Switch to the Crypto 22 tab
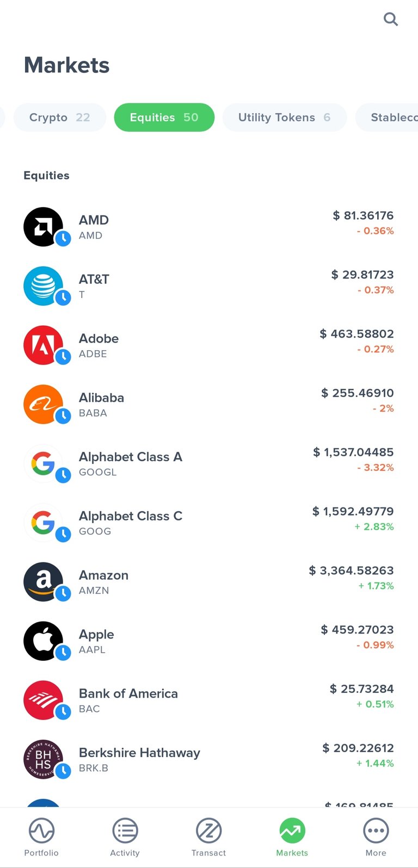 pos(60,117)
